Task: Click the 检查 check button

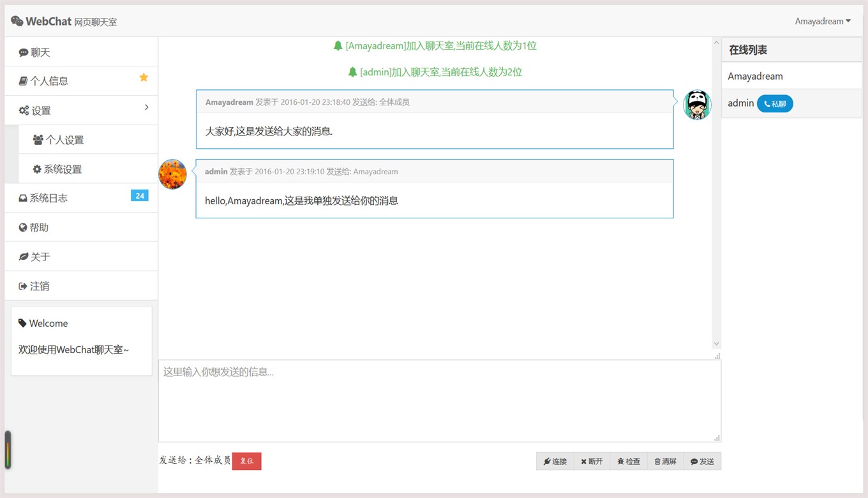Action: [629, 461]
